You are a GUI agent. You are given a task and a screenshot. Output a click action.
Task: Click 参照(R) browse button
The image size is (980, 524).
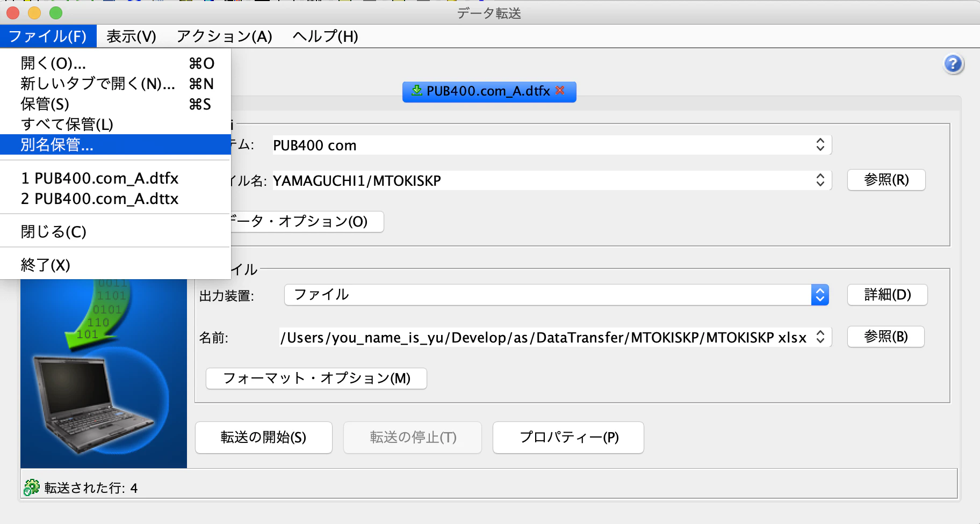click(x=887, y=180)
